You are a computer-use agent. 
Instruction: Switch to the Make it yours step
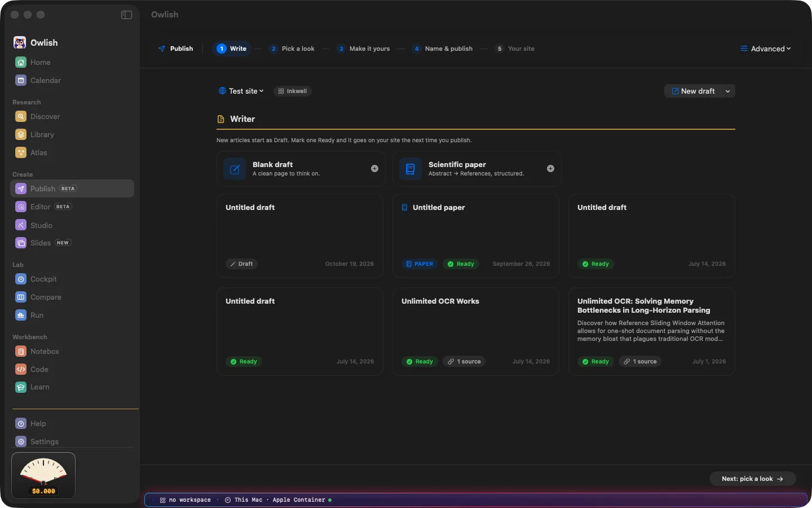tap(364, 49)
